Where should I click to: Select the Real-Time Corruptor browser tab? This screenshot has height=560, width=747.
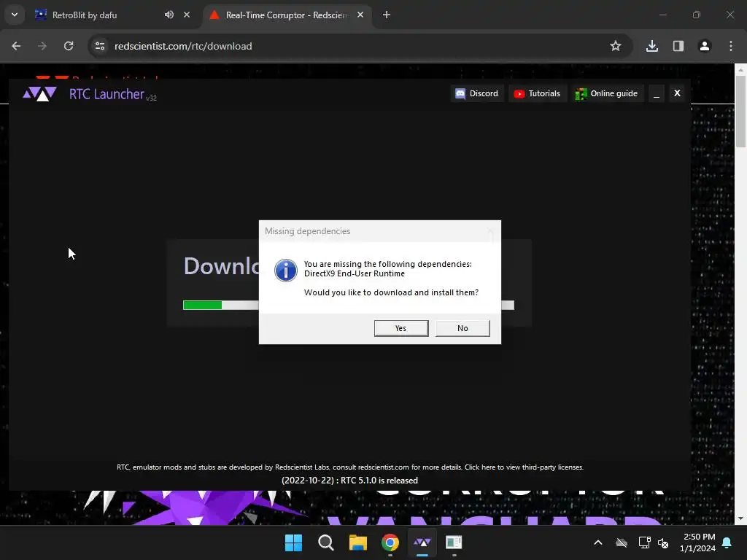pos(286,15)
